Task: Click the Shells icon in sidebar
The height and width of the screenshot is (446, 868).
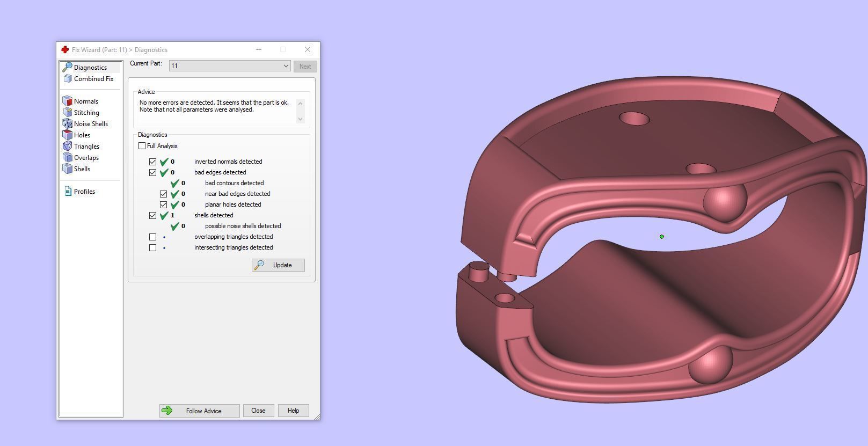Action: click(67, 169)
